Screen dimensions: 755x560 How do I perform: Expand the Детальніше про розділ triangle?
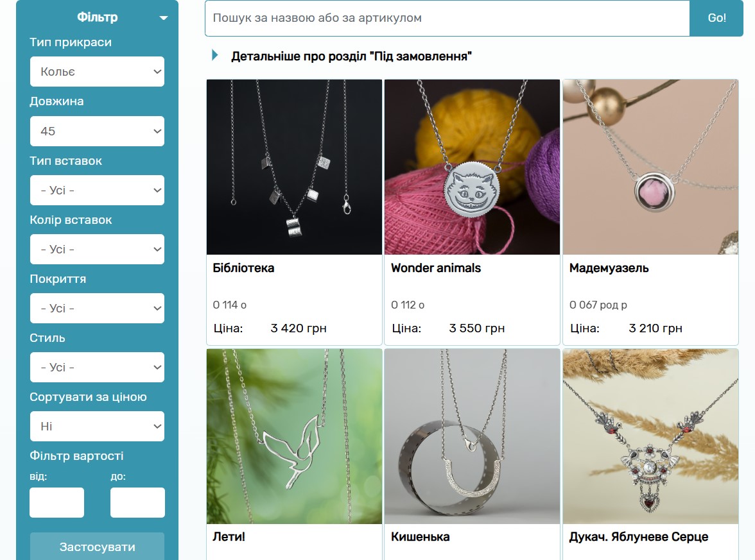click(215, 55)
